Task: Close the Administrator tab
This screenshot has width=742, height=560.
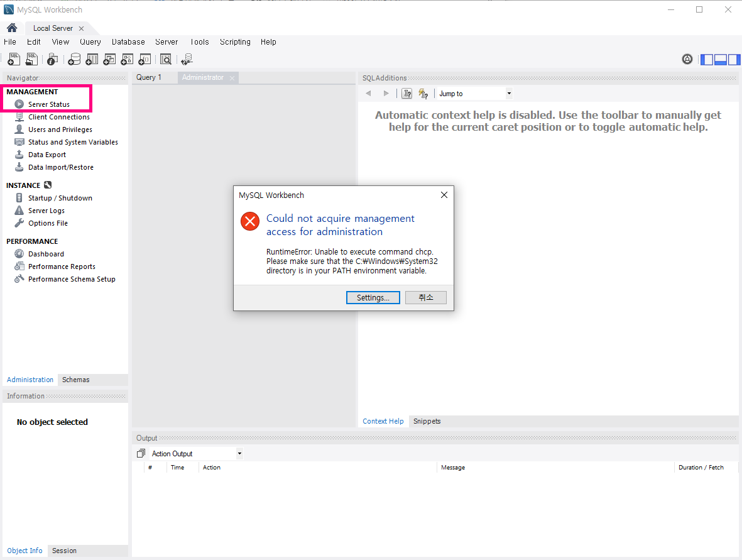Action: 232,78
